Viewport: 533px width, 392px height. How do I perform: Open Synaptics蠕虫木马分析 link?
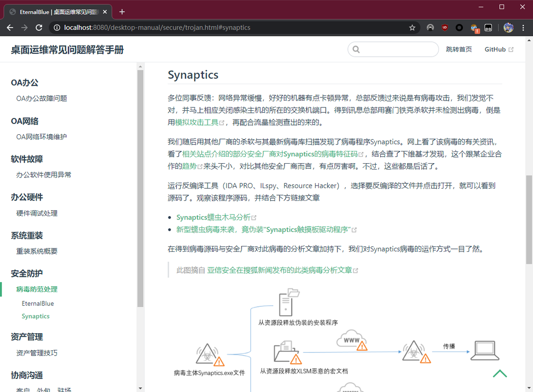coord(216,217)
